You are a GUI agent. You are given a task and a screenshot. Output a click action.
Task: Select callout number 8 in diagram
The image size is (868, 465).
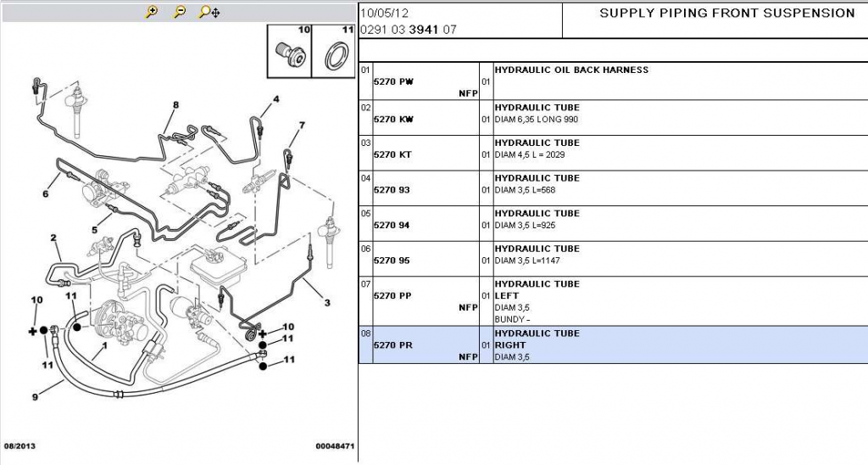coord(175,104)
